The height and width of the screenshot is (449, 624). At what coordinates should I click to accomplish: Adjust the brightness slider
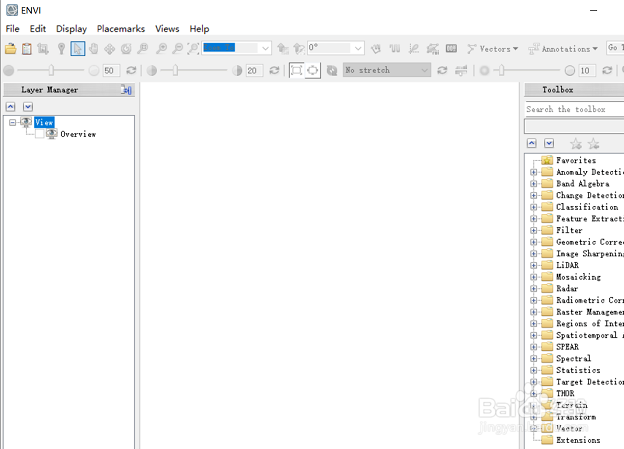point(51,70)
